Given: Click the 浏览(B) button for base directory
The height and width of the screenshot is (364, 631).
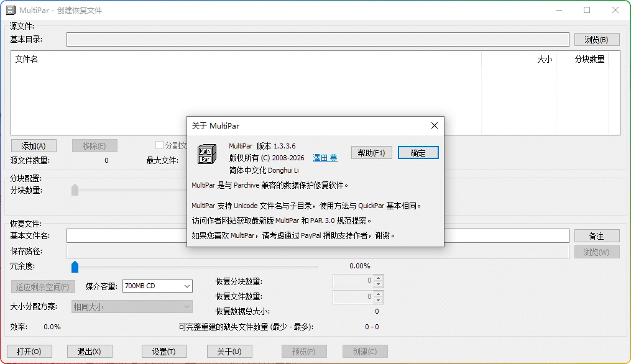Looking at the screenshot, I should click(596, 39).
